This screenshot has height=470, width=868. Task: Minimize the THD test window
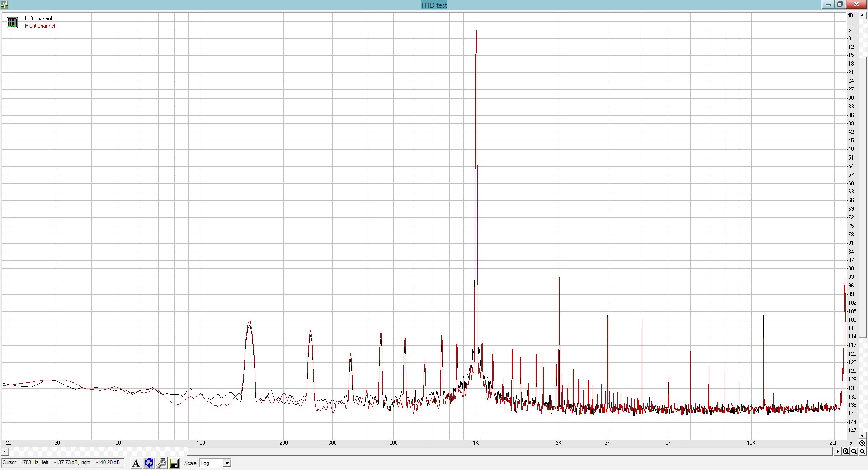828,5
